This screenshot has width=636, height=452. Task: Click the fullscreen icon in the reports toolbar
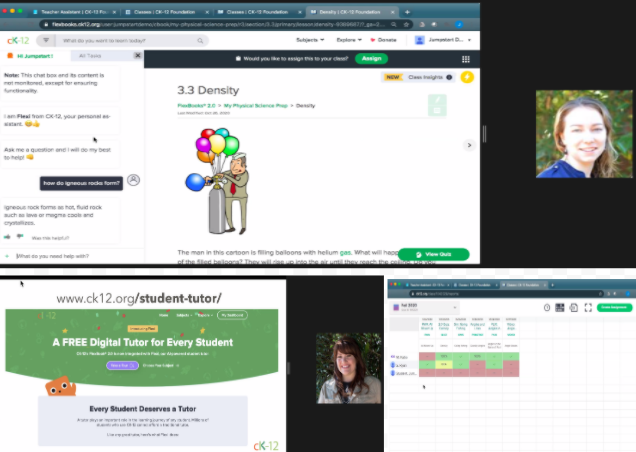coord(588,308)
